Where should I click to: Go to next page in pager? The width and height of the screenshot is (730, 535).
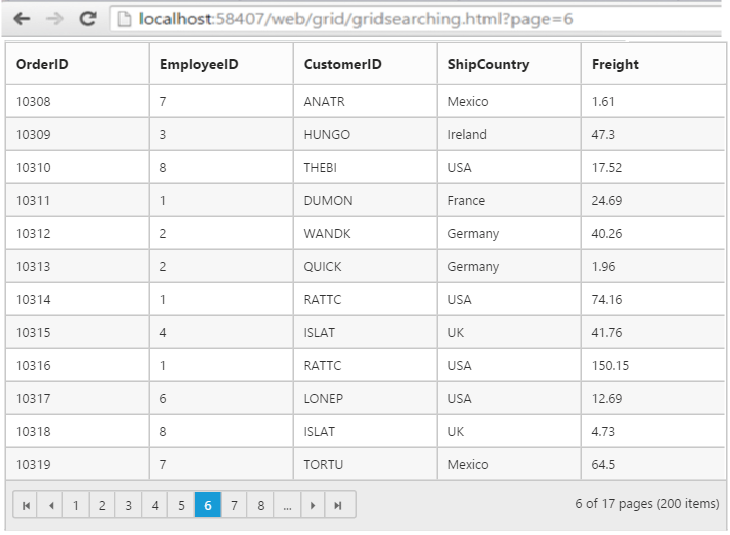coord(313,505)
